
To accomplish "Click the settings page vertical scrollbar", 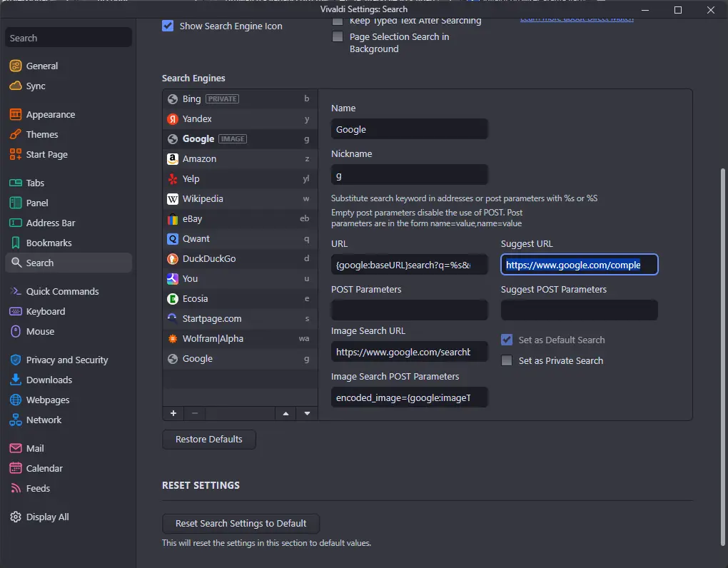I will pos(722,357).
